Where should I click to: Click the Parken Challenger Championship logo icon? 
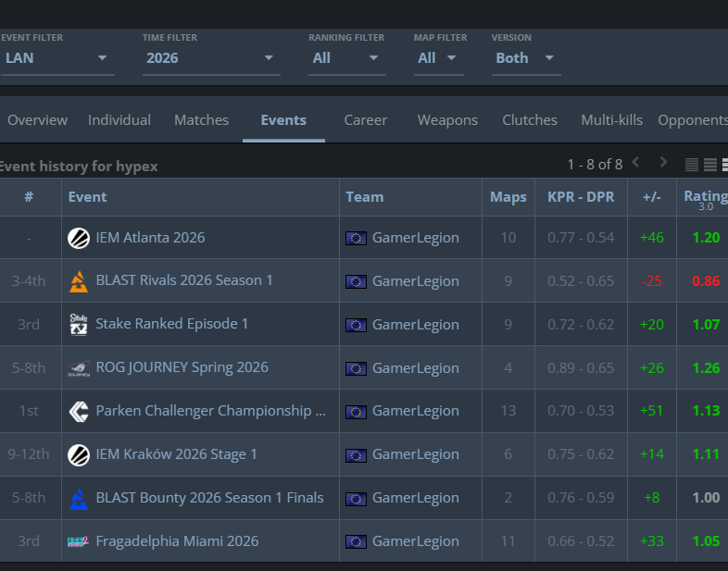coord(79,412)
